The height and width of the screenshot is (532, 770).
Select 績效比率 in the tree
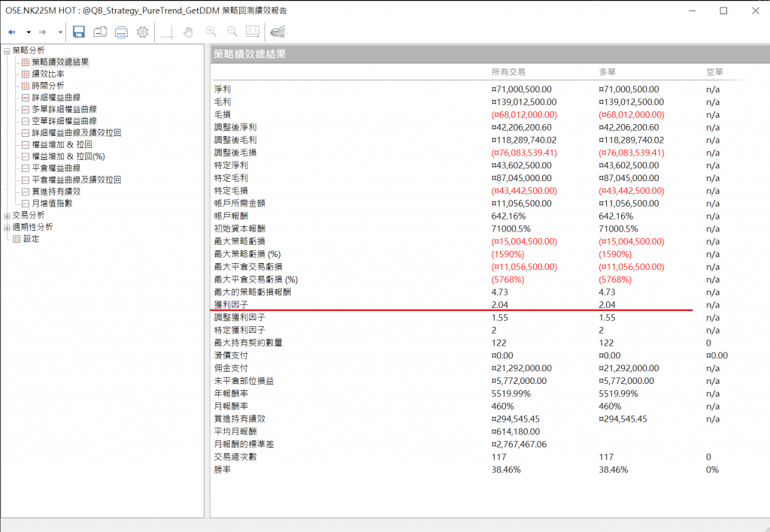click(x=47, y=74)
